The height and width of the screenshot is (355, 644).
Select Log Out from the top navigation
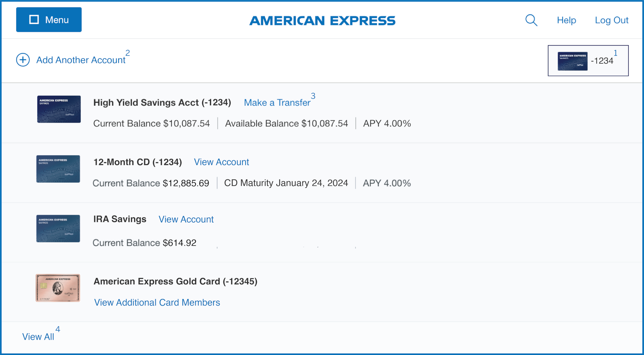pyautogui.click(x=612, y=20)
